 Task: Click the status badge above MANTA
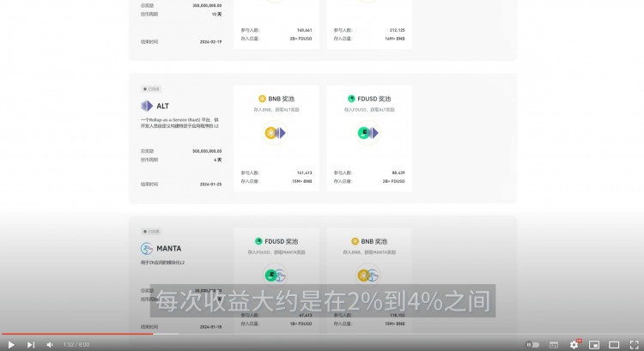(151, 232)
